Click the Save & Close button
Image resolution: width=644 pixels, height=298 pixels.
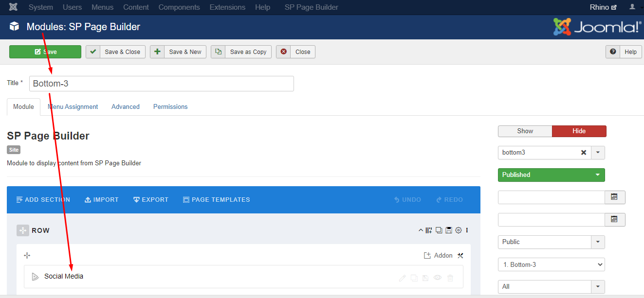[x=115, y=52]
